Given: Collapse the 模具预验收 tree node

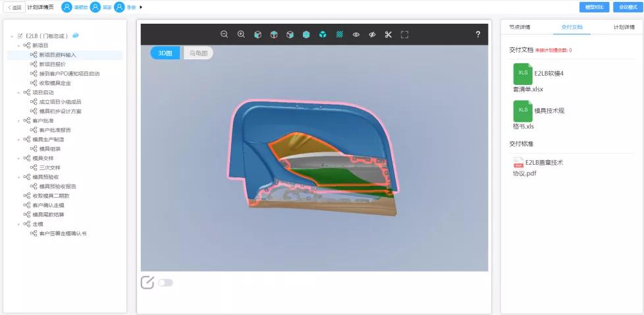Looking at the screenshot, I should [x=19, y=177].
